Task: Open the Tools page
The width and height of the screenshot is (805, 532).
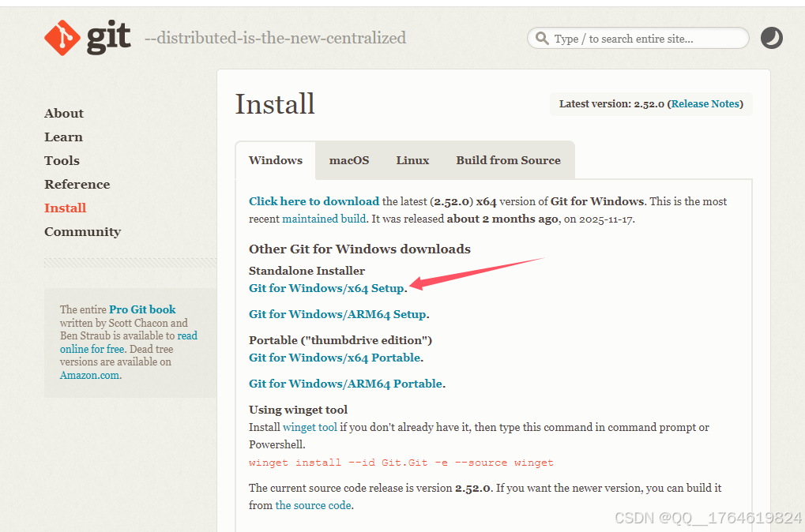Action: point(62,160)
